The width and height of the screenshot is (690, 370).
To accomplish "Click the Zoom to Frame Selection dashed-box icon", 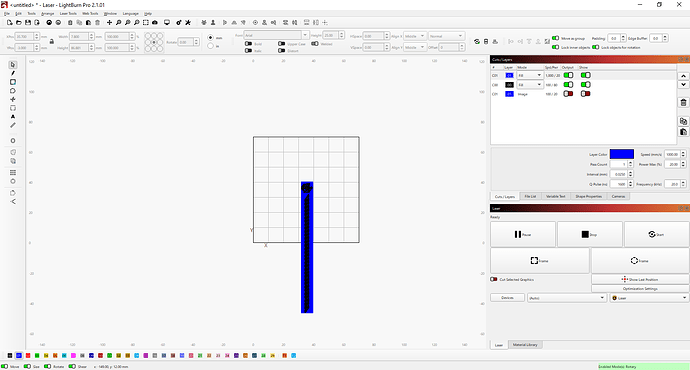I will tap(146, 22).
